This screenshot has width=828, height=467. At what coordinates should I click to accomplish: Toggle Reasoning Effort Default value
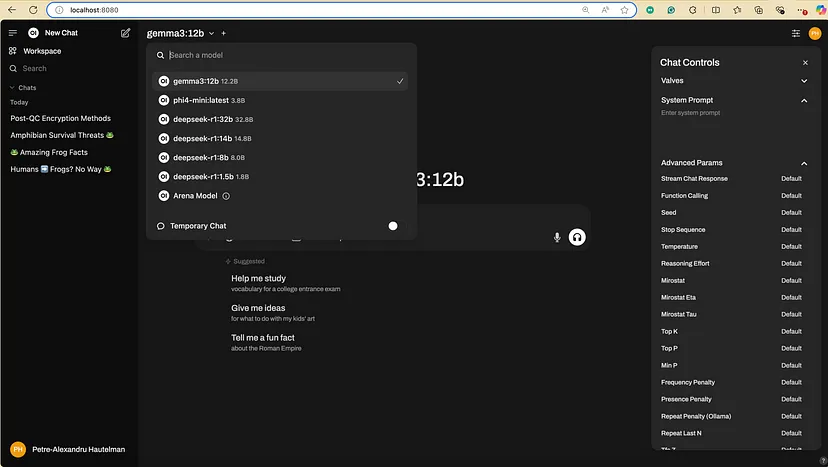[x=791, y=264]
